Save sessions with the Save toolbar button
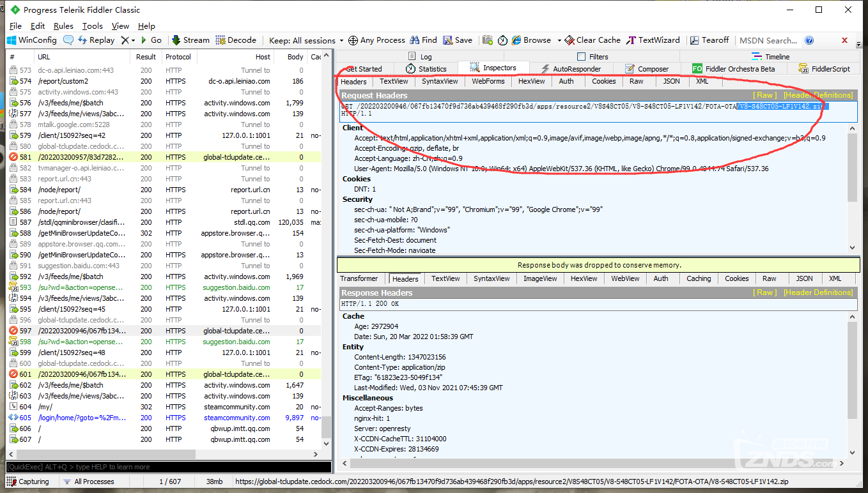 pyautogui.click(x=458, y=40)
